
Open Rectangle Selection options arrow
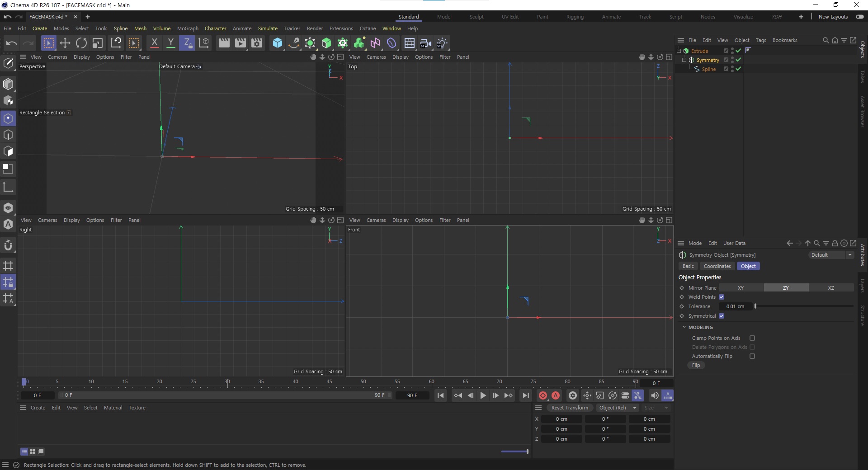point(69,113)
